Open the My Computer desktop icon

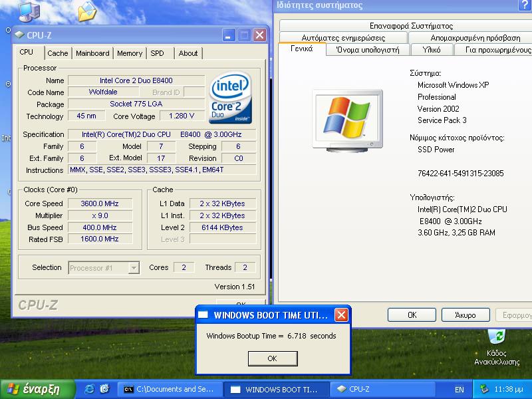[29, 12]
